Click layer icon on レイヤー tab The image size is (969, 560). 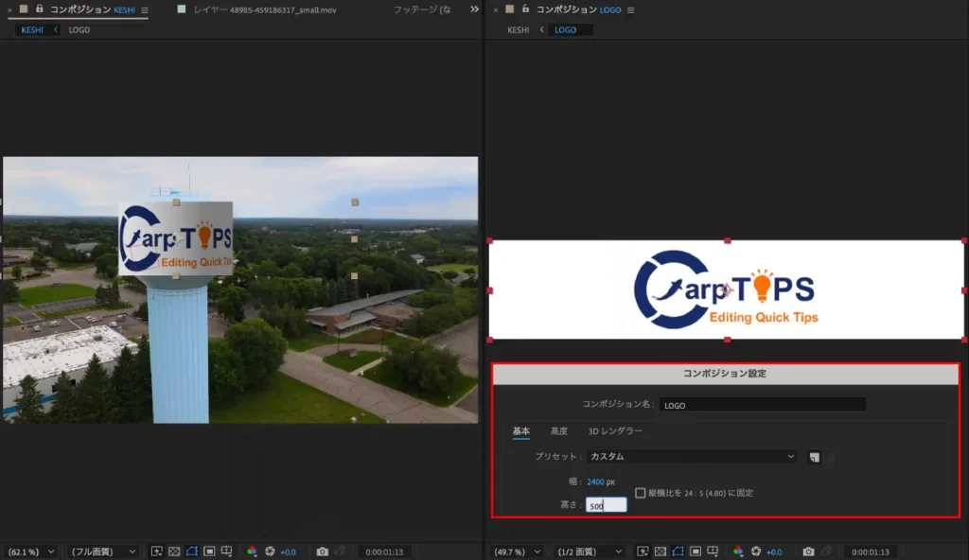182,9
